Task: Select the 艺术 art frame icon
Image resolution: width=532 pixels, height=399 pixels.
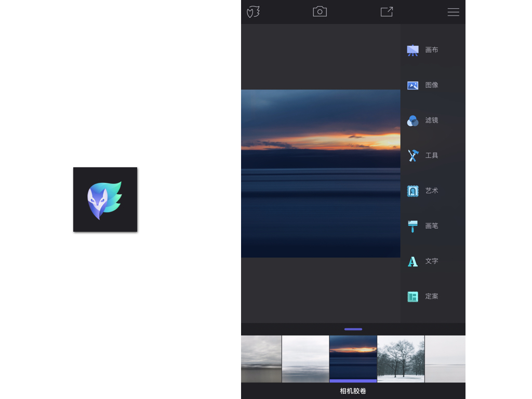Action: (413, 191)
